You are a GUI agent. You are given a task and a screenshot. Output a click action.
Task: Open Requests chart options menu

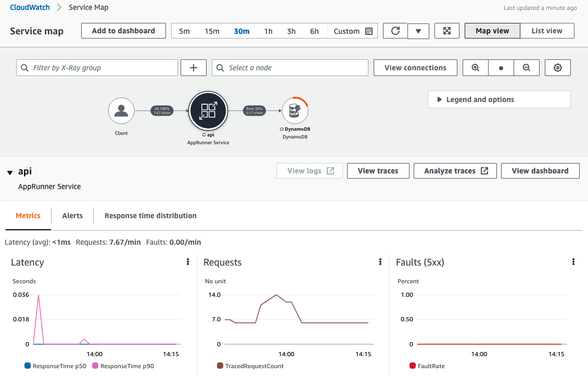tap(380, 262)
